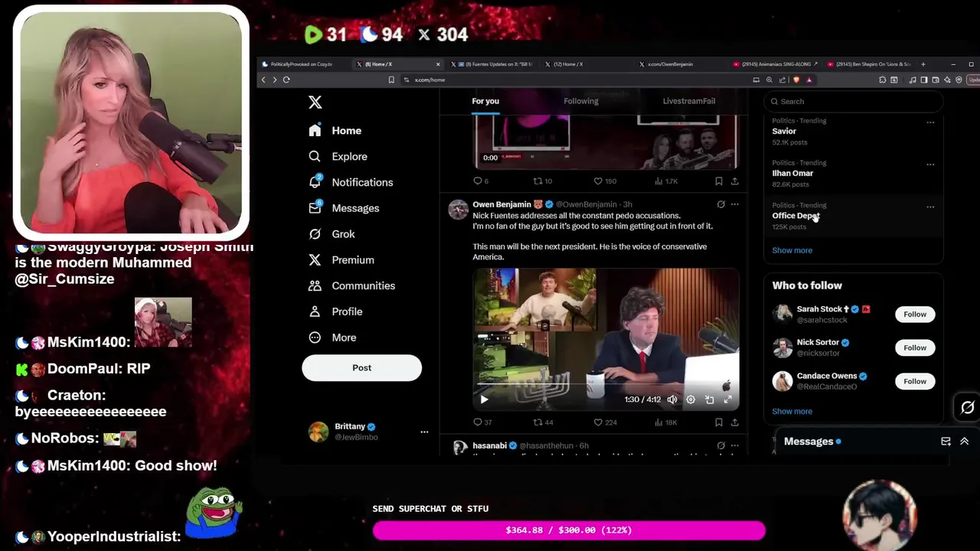
Task: Open Sarah Stock's profile avatar
Action: (782, 314)
